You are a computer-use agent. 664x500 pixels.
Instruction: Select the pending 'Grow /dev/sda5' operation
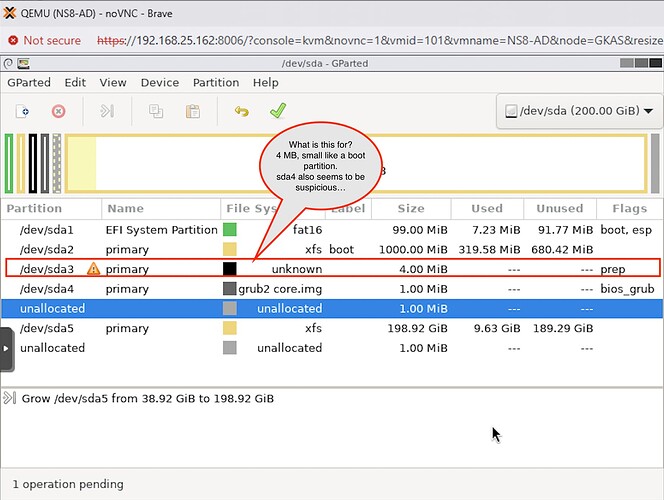[x=148, y=398]
